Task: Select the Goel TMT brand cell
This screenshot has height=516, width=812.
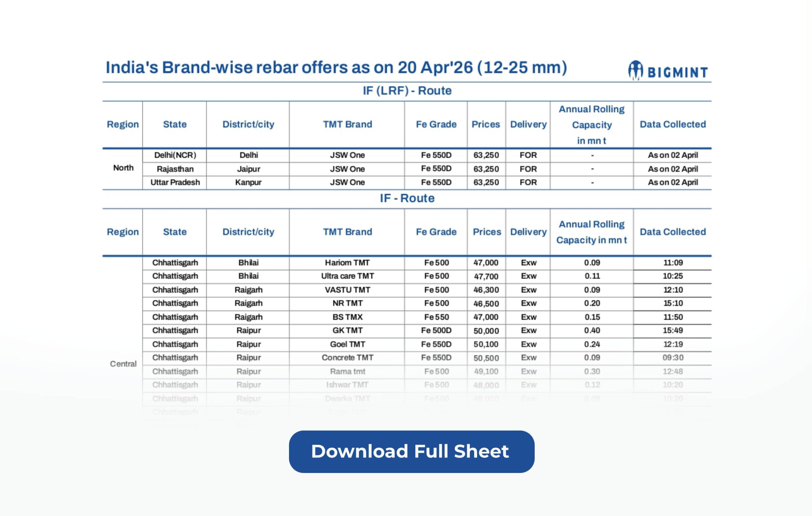Action: pos(347,344)
